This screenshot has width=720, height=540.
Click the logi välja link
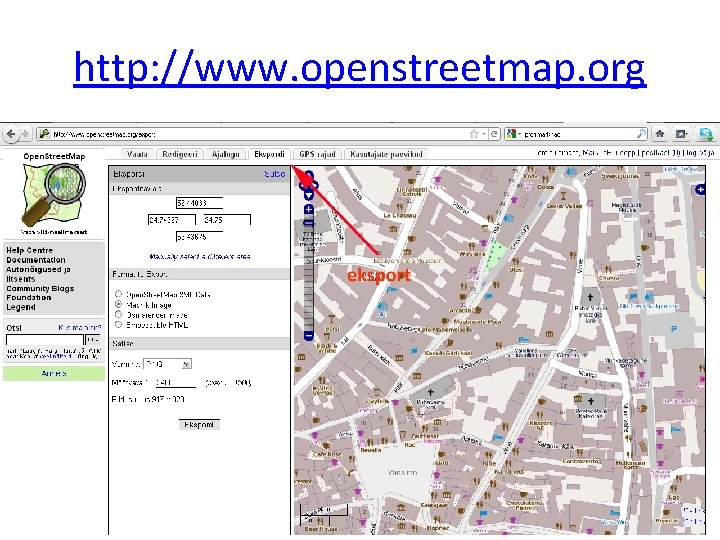[699, 152]
